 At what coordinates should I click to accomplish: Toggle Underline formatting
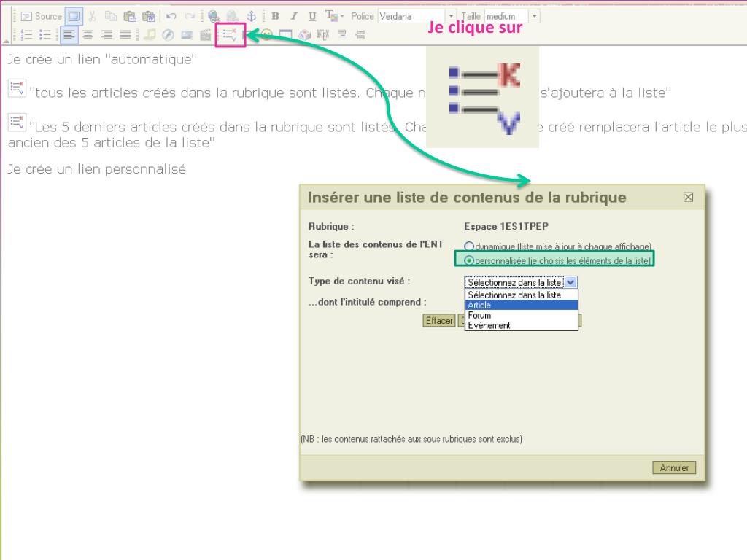pos(312,16)
